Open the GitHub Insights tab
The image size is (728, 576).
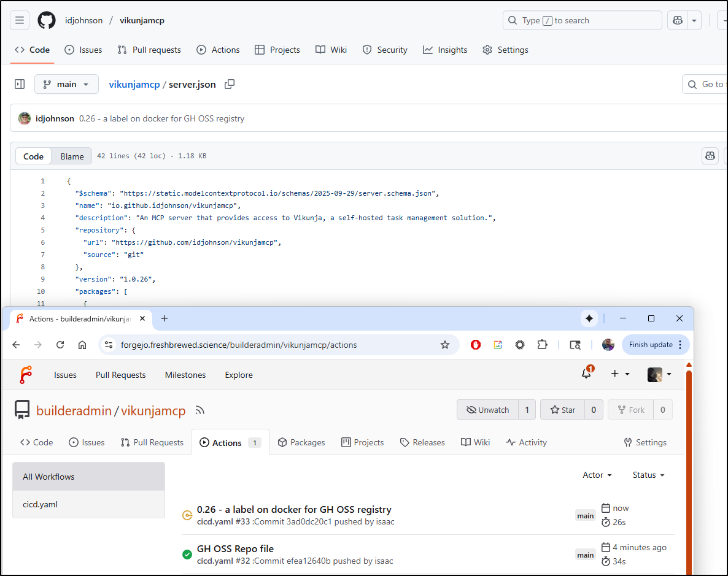pos(445,50)
